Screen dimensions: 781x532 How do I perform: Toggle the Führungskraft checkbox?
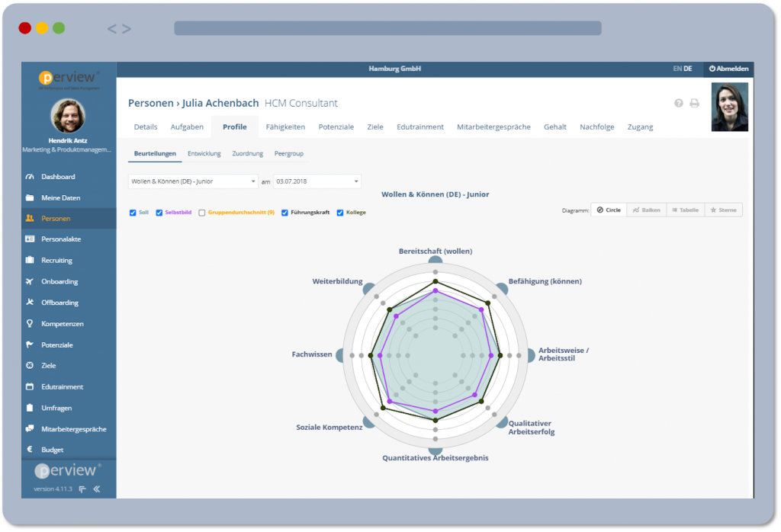pos(284,213)
